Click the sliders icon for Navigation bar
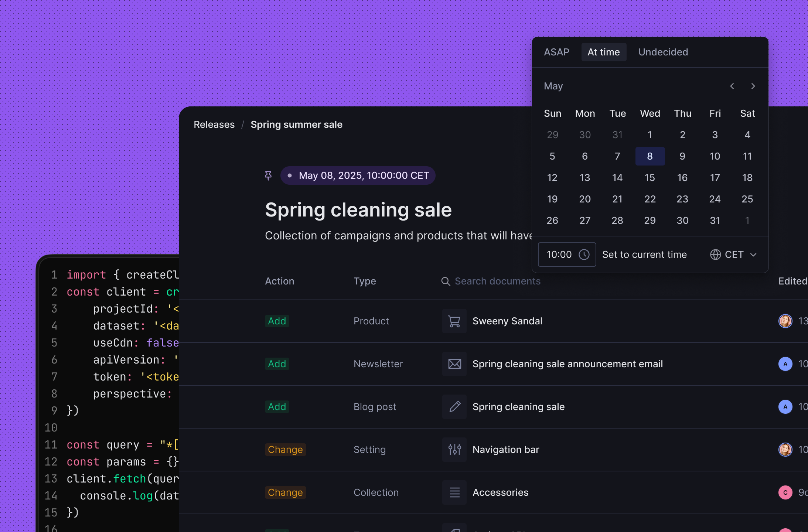Image resolution: width=808 pixels, height=532 pixels. 454,450
